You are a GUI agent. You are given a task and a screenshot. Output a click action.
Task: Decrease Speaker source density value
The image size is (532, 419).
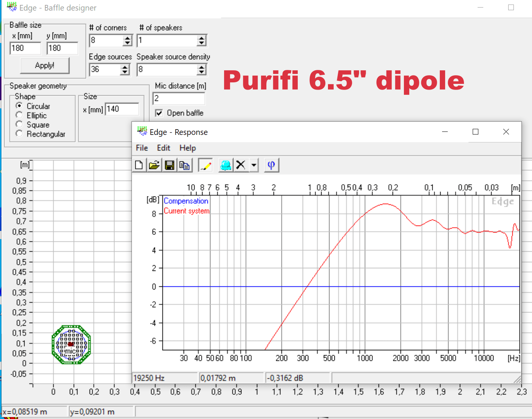[x=202, y=72]
